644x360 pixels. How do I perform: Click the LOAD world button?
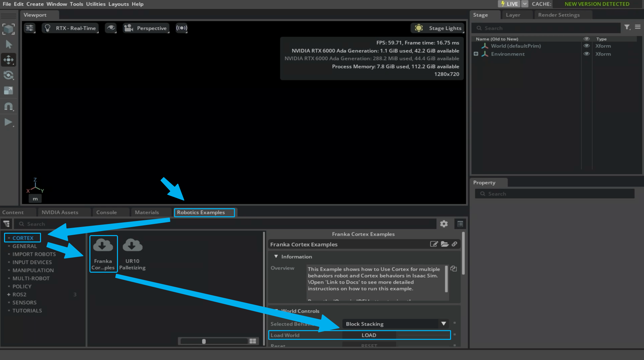point(369,335)
